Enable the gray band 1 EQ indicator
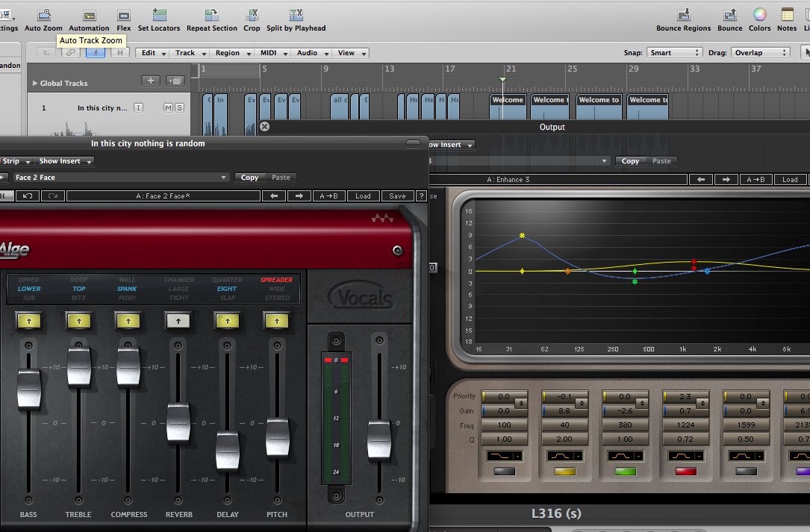 pyautogui.click(x=505, y=471)
